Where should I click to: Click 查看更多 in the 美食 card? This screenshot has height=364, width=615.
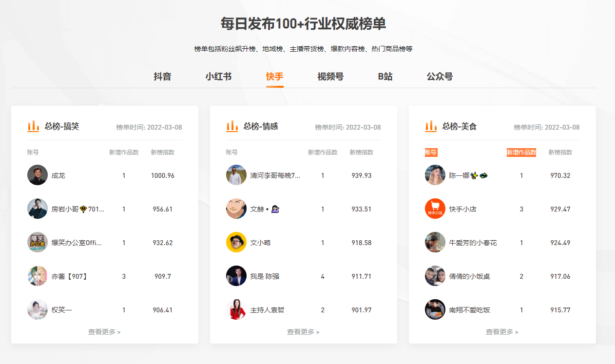(x=502, y=332)
